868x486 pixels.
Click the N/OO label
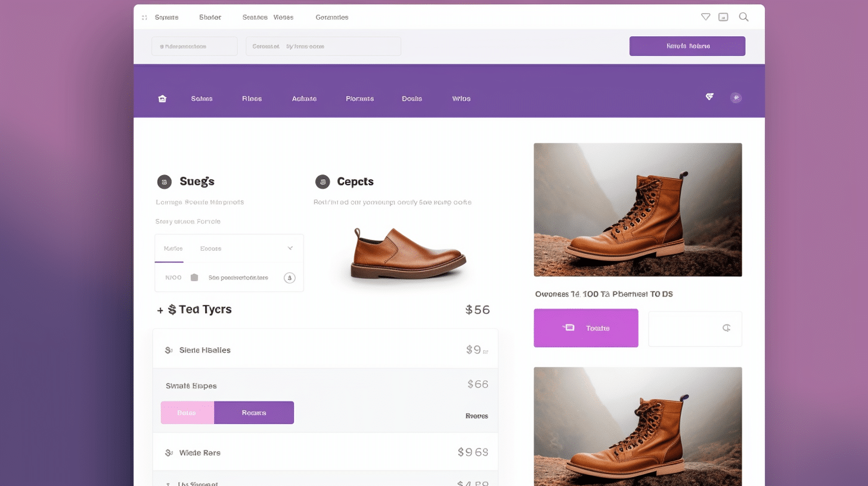click(x=173, y=278)
